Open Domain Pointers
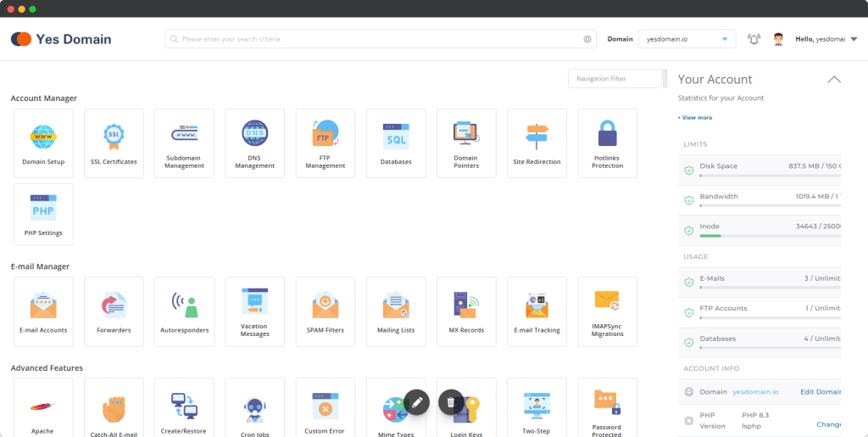 pyautogui.click(x=466, y=143)
